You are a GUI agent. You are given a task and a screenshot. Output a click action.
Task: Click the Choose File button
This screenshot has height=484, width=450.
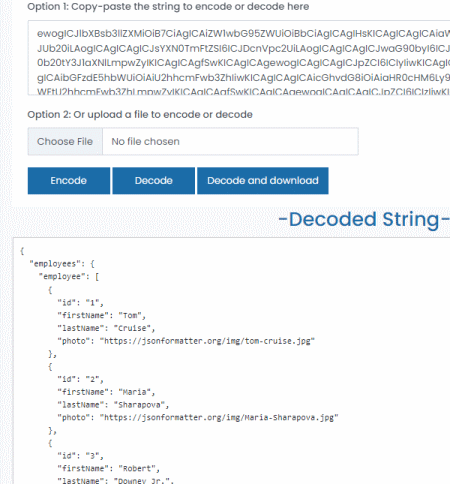pyautogui.click(x=65, y=142)
